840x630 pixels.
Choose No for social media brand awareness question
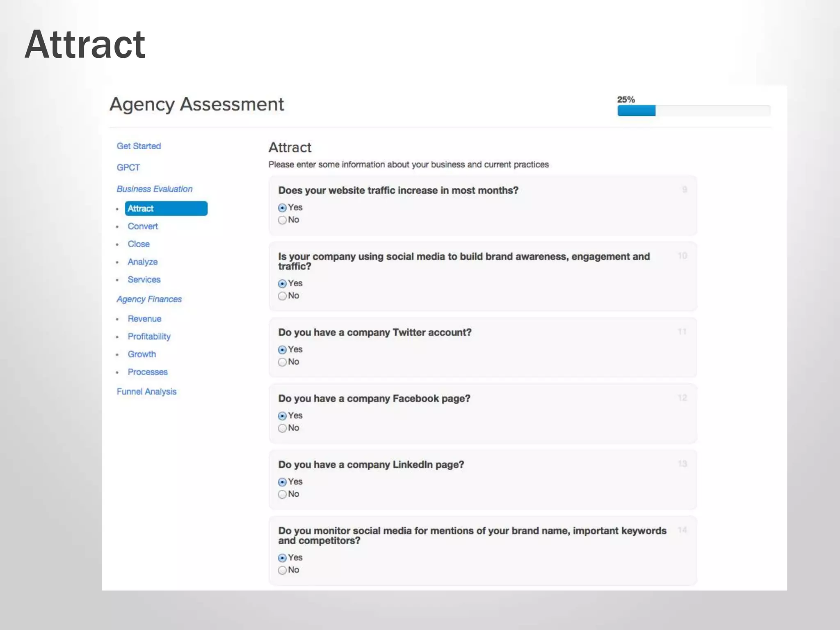tap(282, 296)
